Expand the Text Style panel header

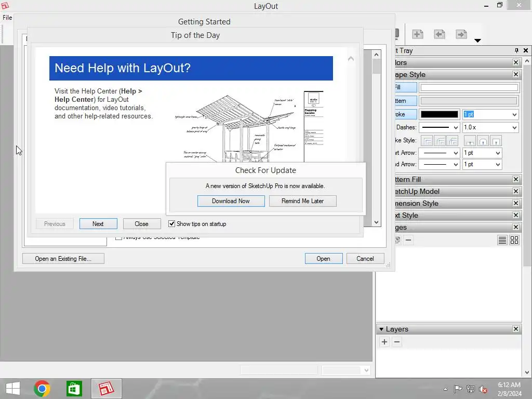point(454,215)
